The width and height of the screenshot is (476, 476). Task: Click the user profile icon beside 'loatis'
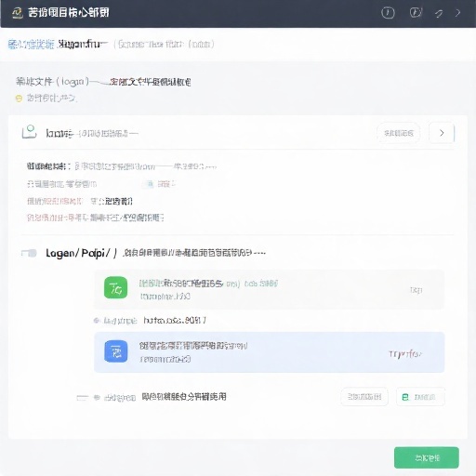pyautogui.click(x=30, y=132)
